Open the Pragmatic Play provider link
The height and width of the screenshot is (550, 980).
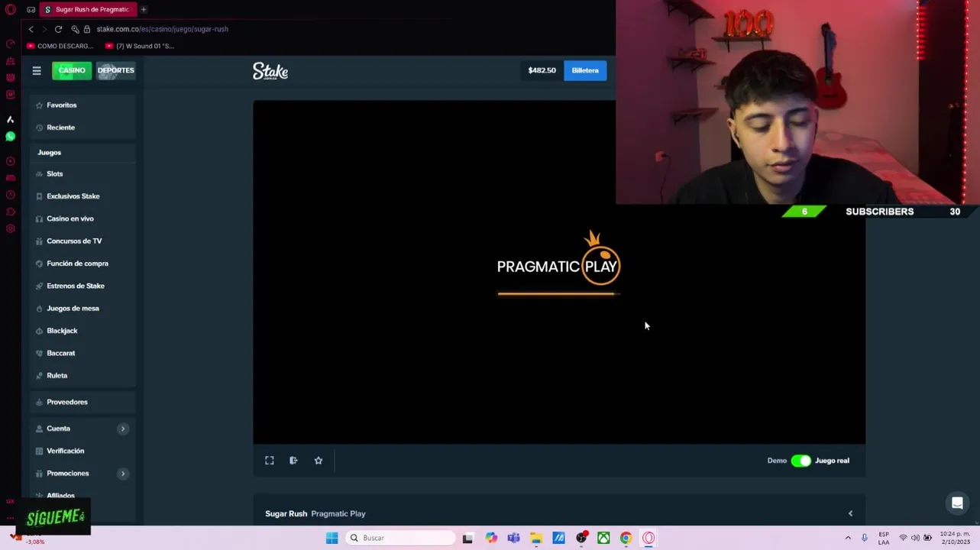(338, 514)
